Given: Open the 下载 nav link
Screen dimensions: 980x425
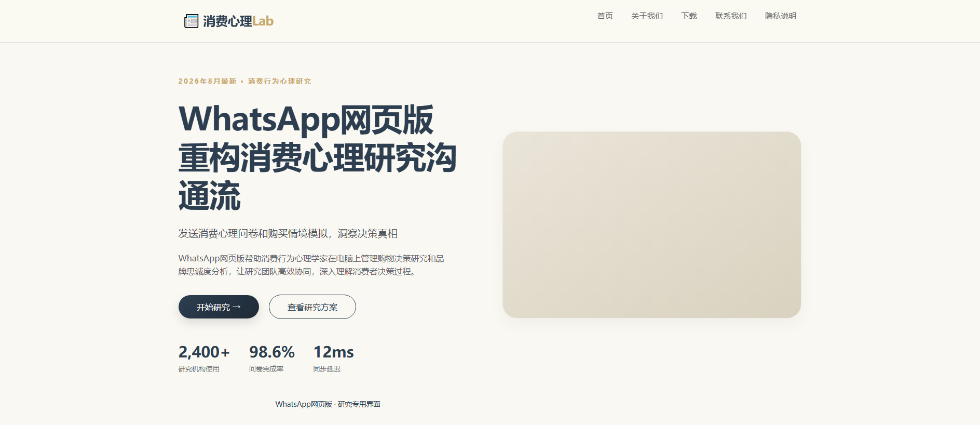Looking at the screenshot, I should click(689, 16).
